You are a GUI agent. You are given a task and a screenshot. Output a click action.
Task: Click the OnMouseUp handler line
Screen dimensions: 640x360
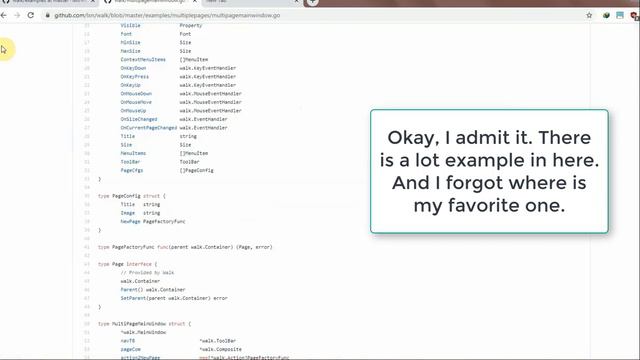click(x=181, y=111)
